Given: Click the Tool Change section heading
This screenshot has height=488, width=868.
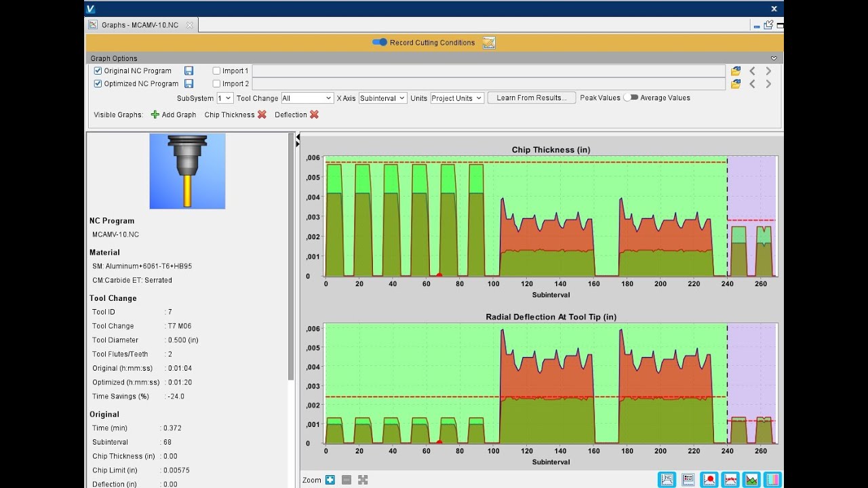Looking at the screenshot, I should coord(113,298).
